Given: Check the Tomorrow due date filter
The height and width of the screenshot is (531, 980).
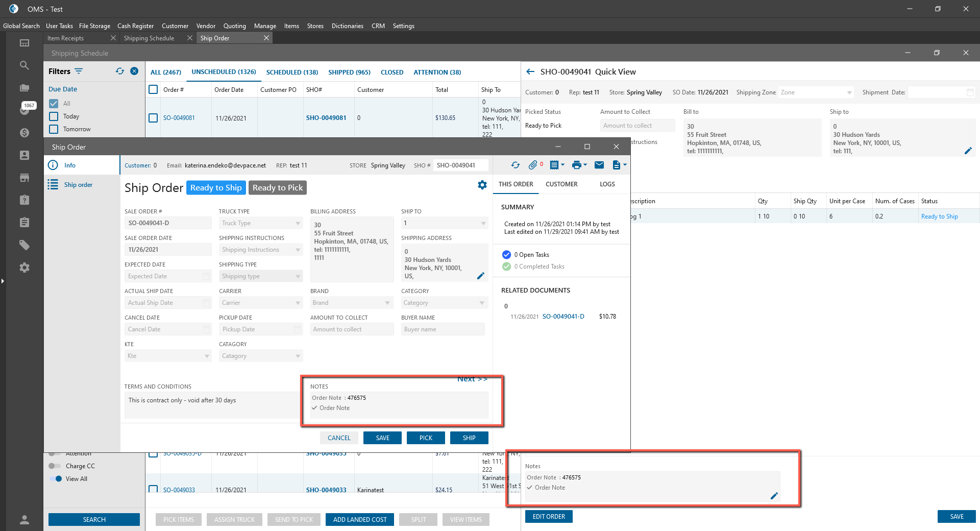Looking at the screenshot, I should click(54, 129).
